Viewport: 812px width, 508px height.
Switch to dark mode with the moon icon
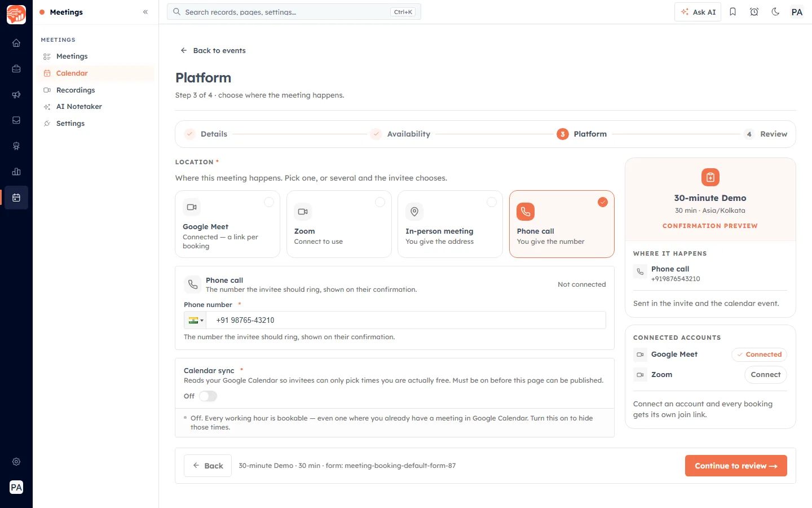[775, 12]
